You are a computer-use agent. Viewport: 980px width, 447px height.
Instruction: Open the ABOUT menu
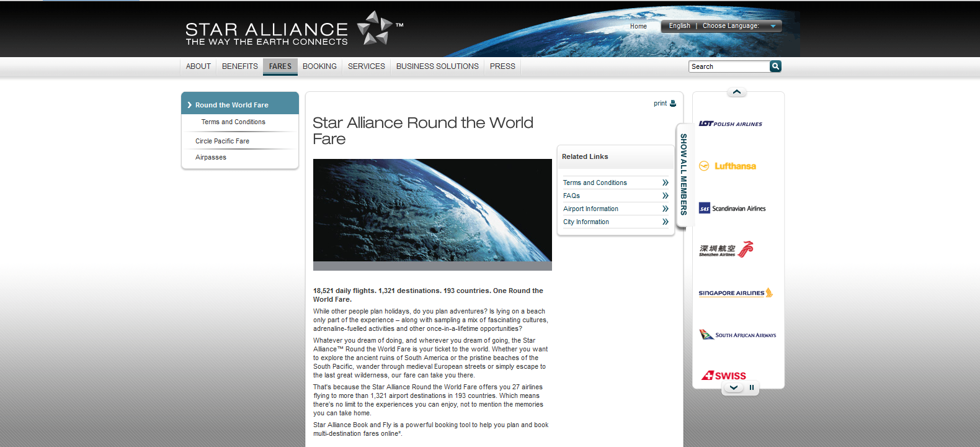coord(198,66)
